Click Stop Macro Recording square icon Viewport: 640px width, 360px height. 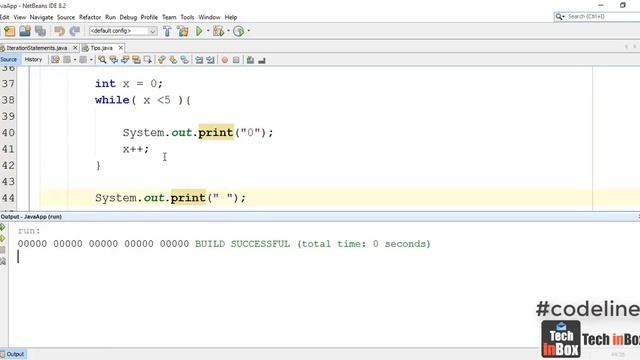click(x=236, y=60)
